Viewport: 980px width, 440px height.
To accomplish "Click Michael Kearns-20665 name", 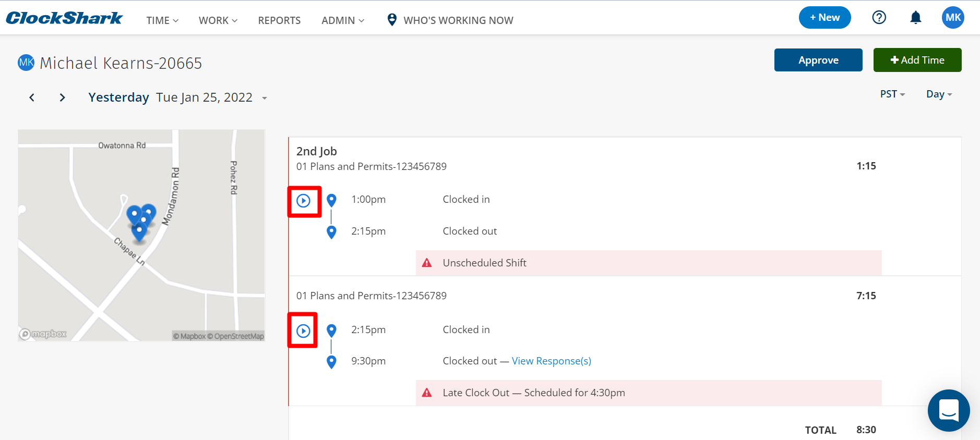I will click(x=121, y=63).
